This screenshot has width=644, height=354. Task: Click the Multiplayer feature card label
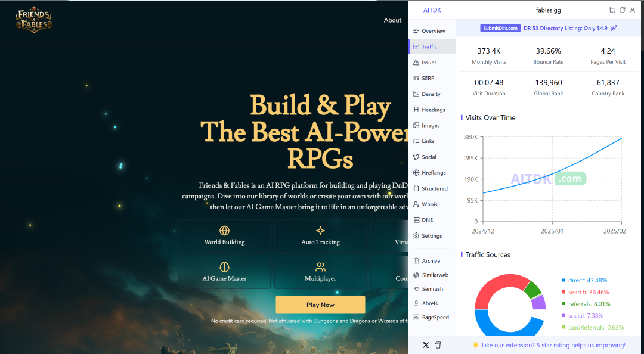click(x=320, y=278)
